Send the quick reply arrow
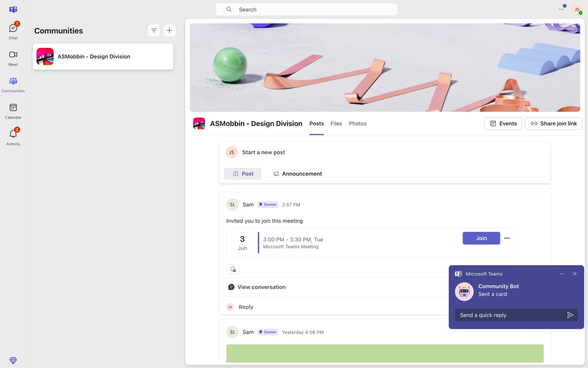The image size is (588, 368). click(570, 315)
